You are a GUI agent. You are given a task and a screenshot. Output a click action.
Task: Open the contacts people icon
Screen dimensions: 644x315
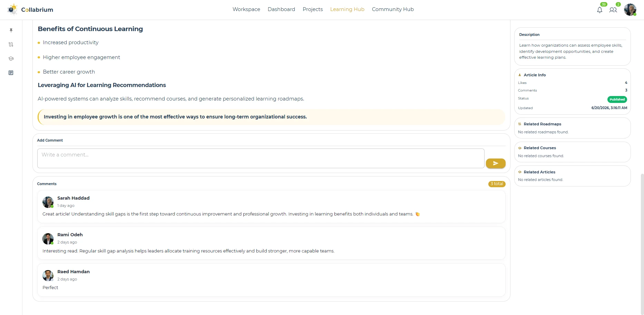[613, 10]
